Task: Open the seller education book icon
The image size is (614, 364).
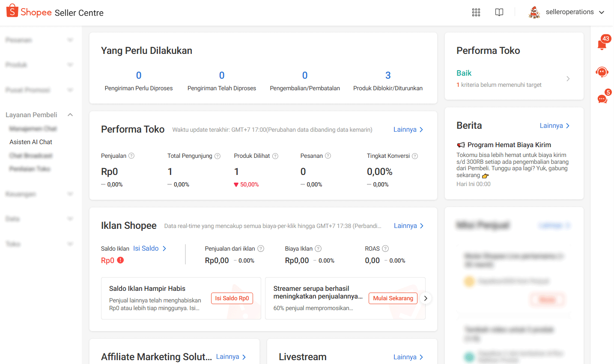Action: 499,12
